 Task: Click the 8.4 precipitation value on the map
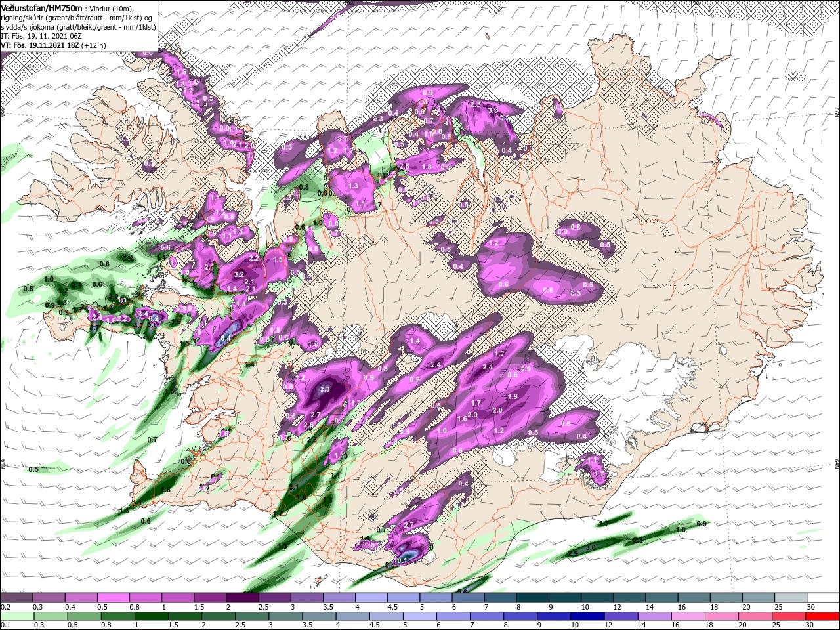click(x=226, y=338)
